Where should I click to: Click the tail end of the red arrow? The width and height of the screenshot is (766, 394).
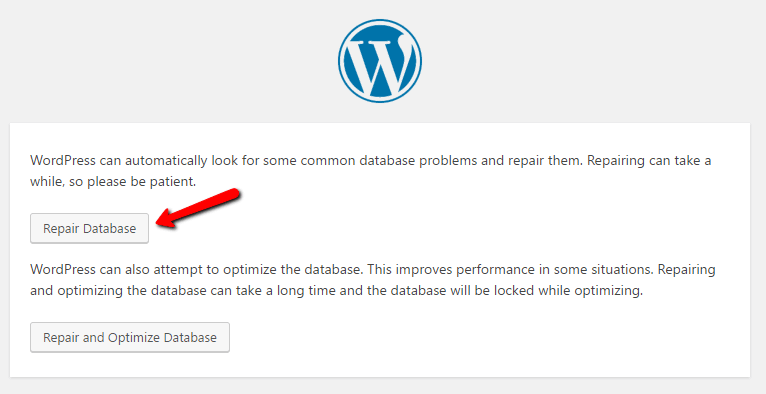coord(234,193)
